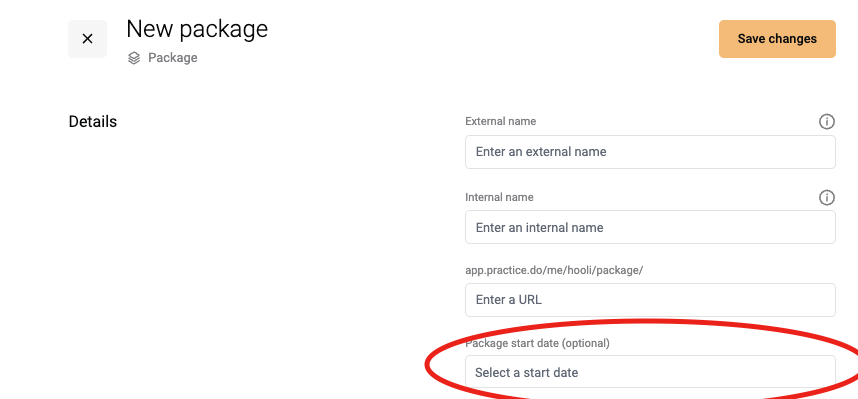Viewport: 858px width, 399px height.
Task: Click the Internal name field label
Action: [499, 197]
